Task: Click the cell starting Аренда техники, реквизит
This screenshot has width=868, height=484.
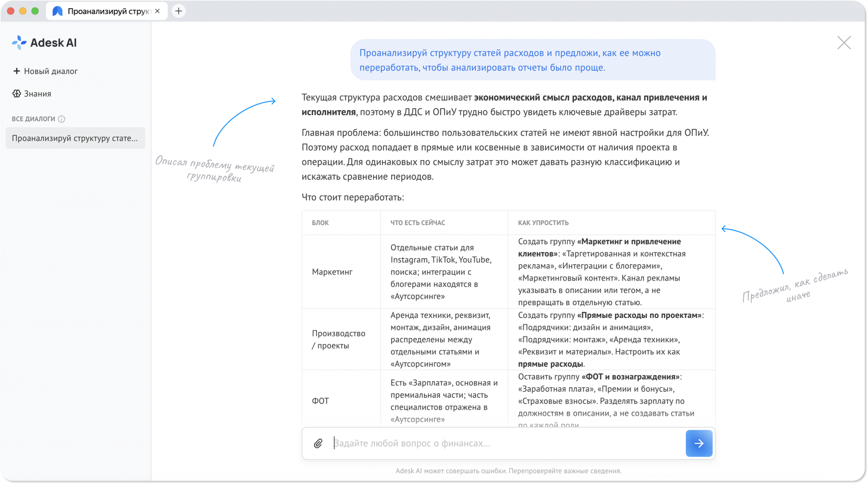Action: tap(443, 340)
